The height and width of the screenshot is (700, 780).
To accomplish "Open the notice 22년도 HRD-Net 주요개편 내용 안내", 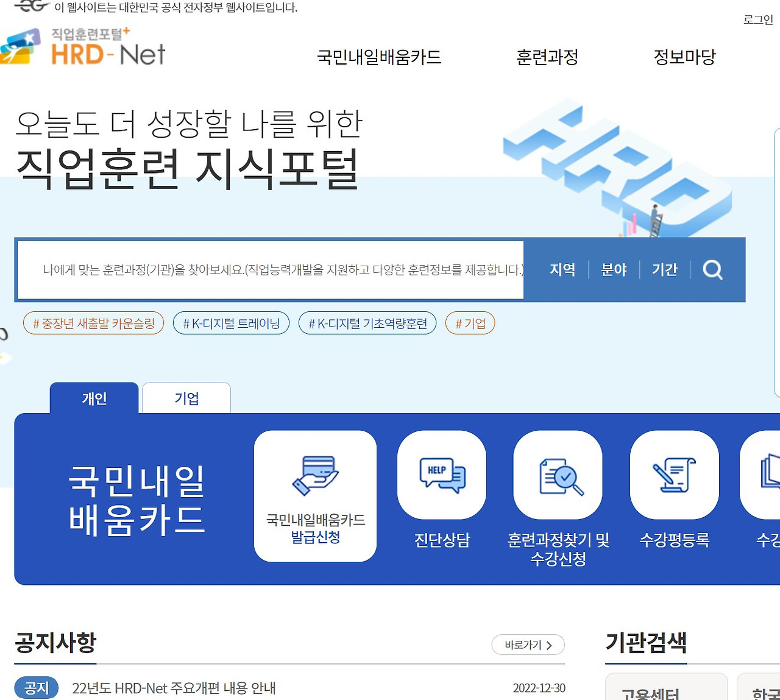I will [x=174, y=687].
